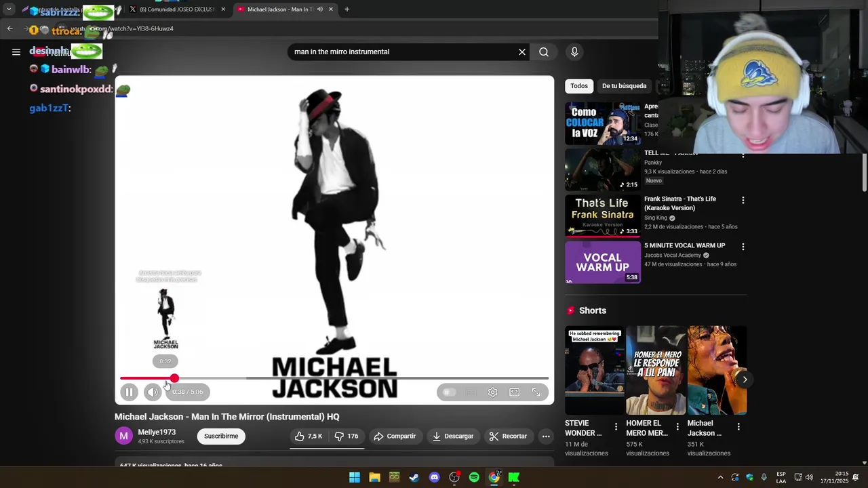Close the Michael Jackson YouTube tab
This screenshot has width=868, height=488.
click(x=331, y=9)
